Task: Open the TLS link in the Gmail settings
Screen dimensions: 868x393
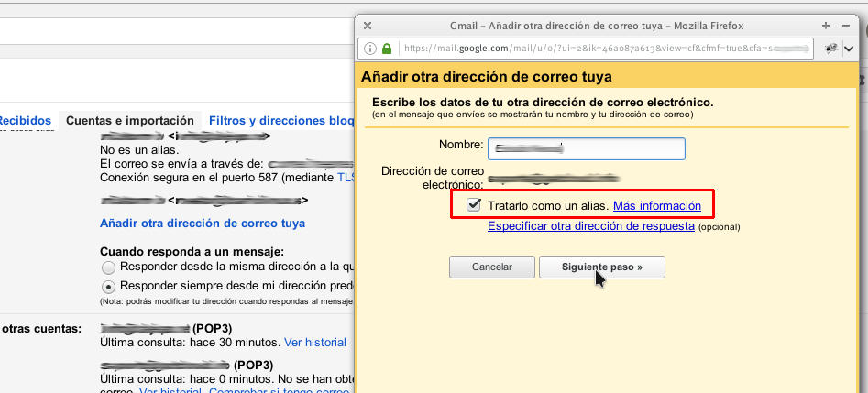Action: [345, 178]
